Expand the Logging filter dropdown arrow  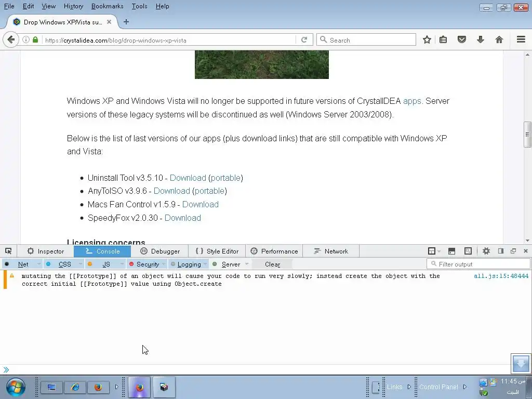205,264
